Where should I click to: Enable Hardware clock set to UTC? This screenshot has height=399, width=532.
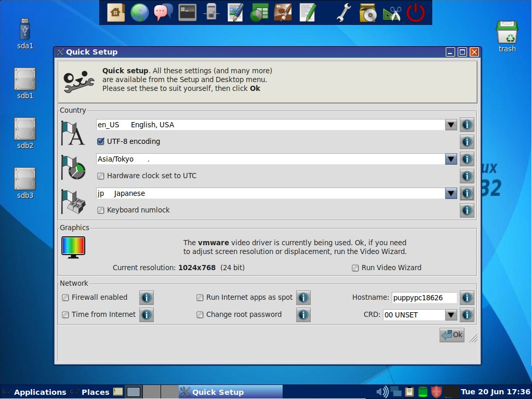100,176
